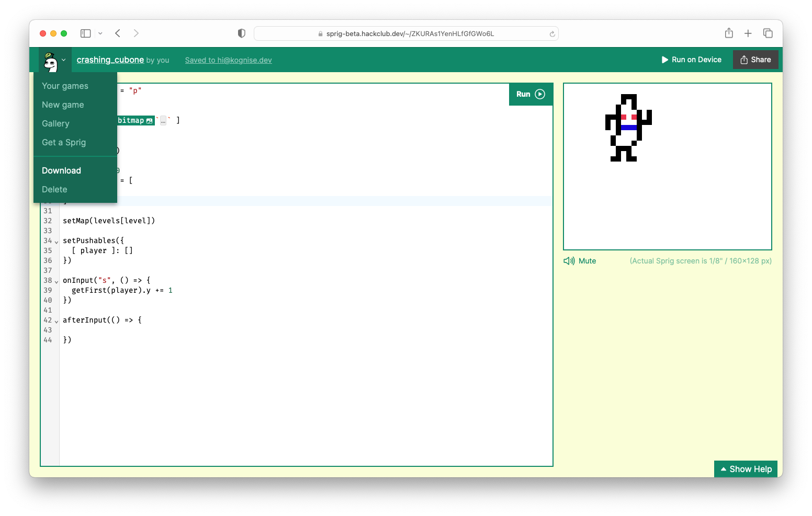Mute the game audio
The height and width of the screenshot is (516, 812).
tap(587, 260)
